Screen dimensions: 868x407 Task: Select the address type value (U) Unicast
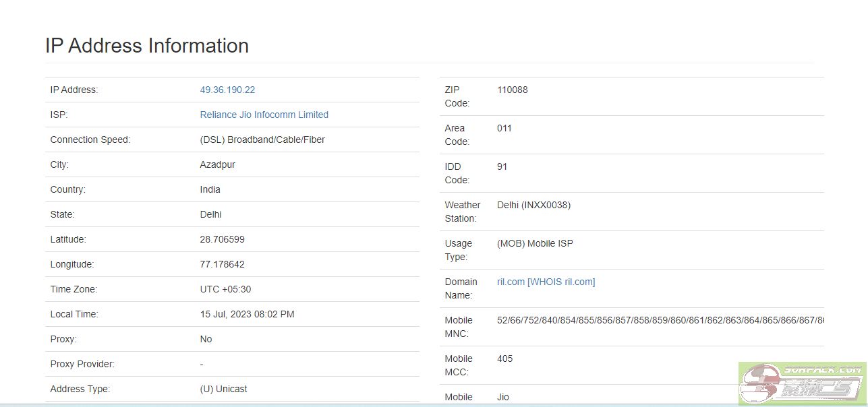tap(224, 389)
